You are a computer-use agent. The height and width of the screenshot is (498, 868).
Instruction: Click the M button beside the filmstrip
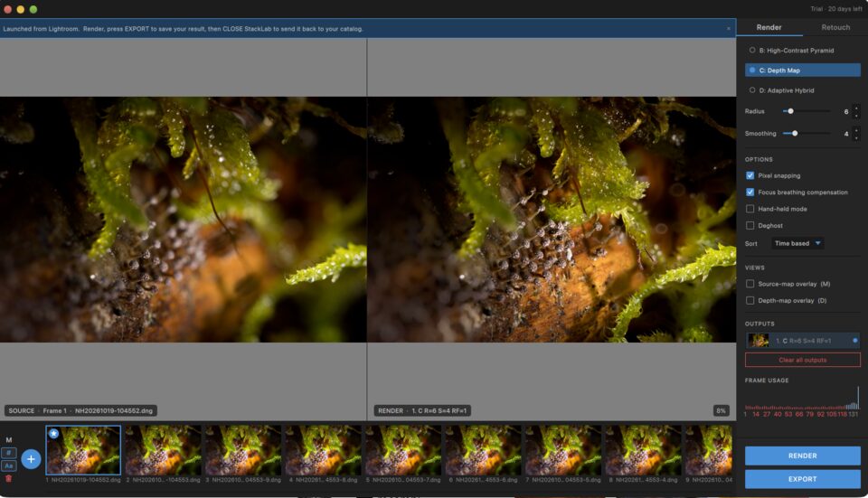pyautogui.click(x=9, y=440)
